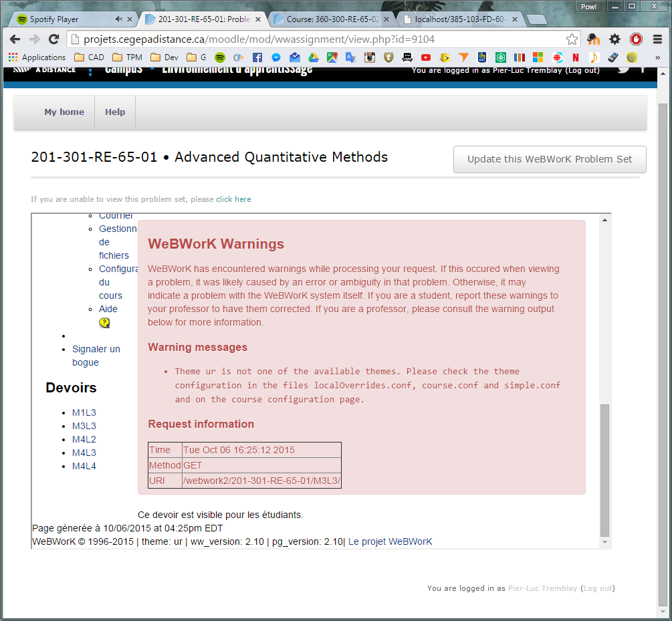The image size is (672, 621).
Task: Open the Chrome hamburger menu
Action: tap(657, 39)
